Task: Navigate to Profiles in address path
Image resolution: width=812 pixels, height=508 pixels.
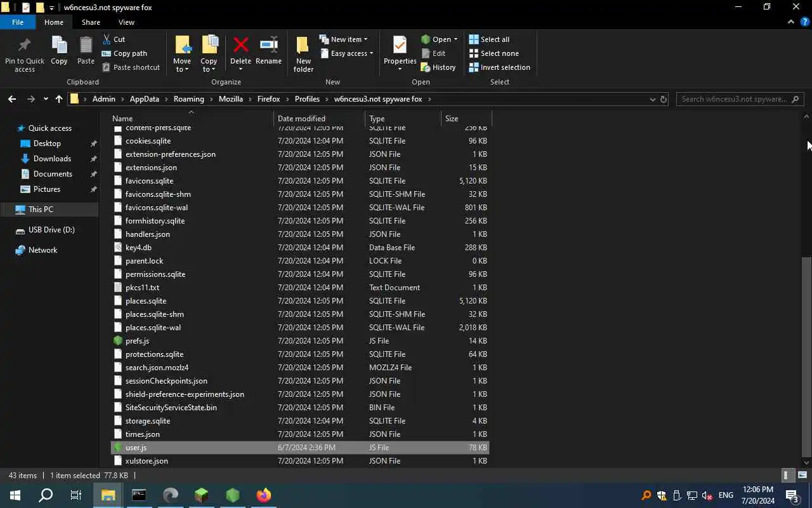Action: click(x=307, y=99)
